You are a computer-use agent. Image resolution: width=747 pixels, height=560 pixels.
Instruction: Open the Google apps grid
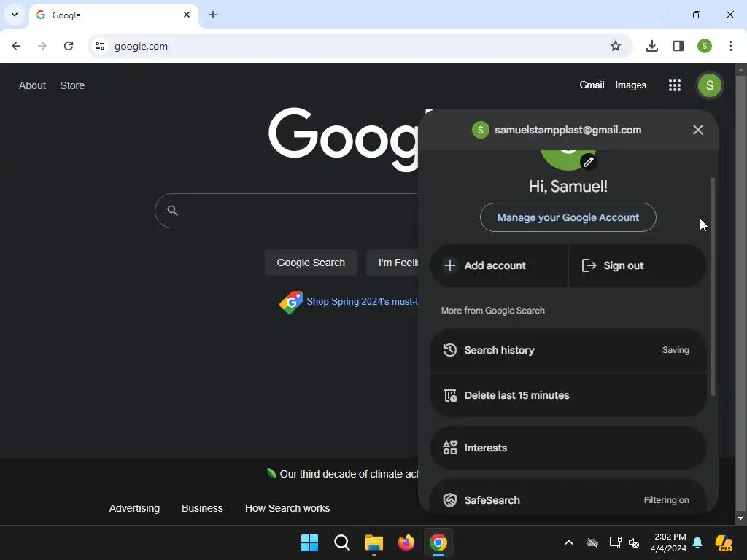[674, 85]
